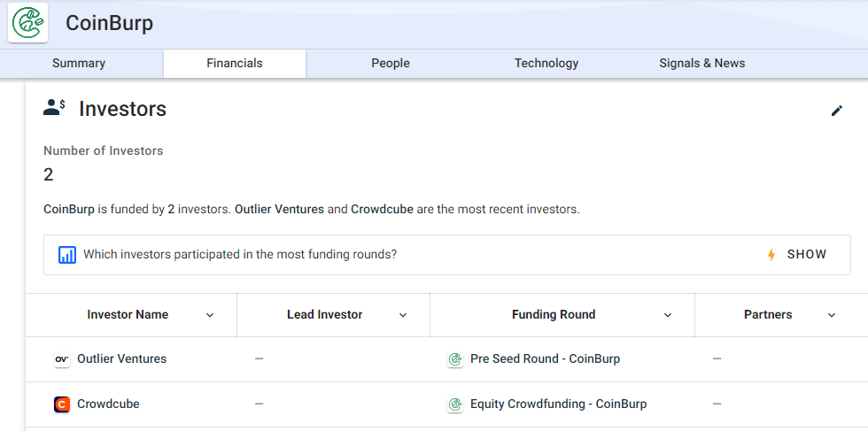The height and width of the screenshot is (431, 868).
Task: Open Outlier Ventures link in table row
Action: click(x=122, y=359)
